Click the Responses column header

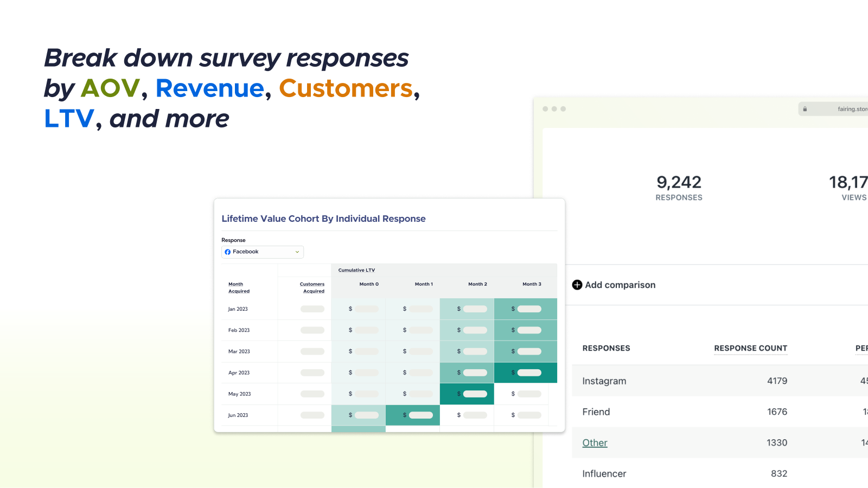606,348
